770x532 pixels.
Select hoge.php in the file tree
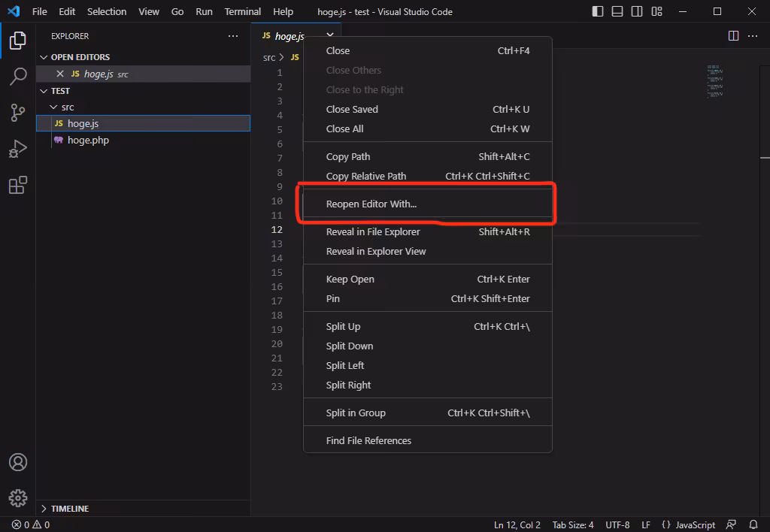coord(144,140)
